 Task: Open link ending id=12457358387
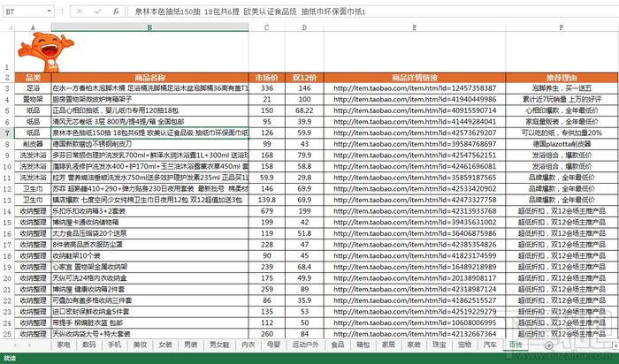[x=415, y=88]
